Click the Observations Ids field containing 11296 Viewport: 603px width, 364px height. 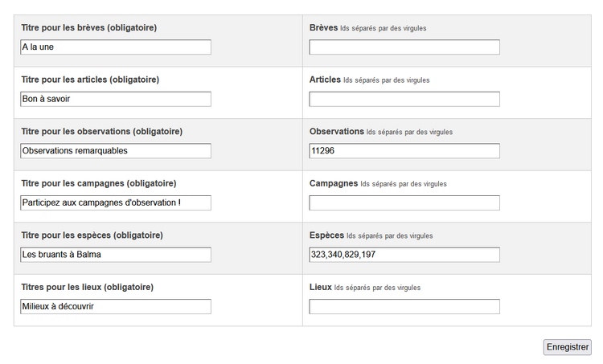(x=404, y=151)
